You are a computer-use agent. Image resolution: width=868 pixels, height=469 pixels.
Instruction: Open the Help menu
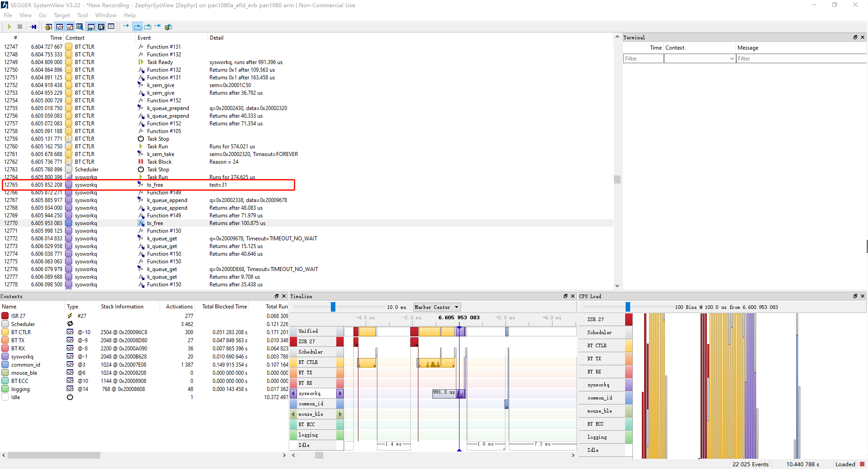coord(130,15)
